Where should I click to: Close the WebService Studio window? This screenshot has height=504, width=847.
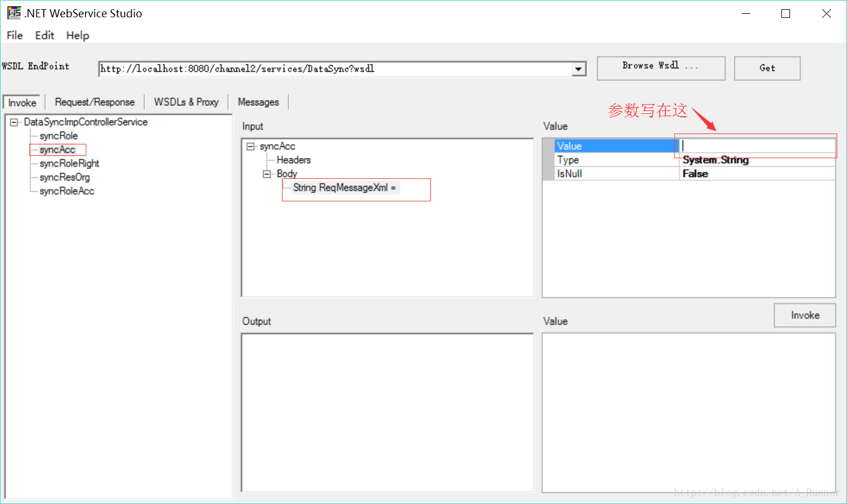[x=826, y=13]
